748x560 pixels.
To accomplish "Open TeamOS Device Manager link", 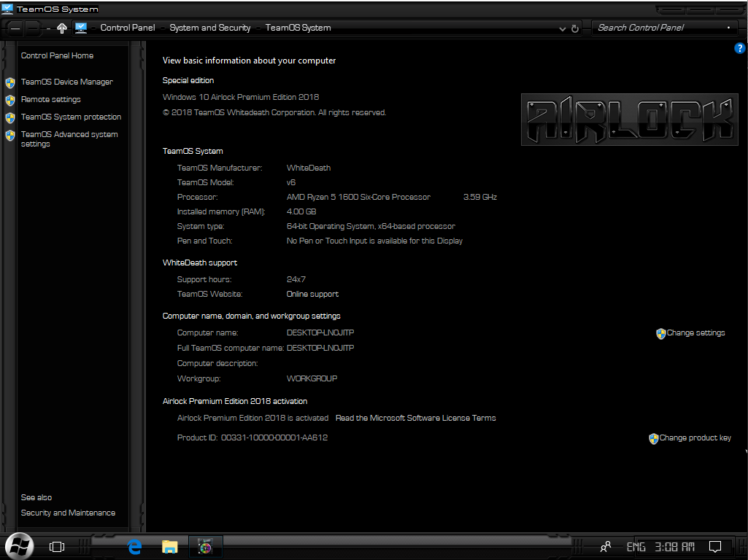I will pos(67,82).
